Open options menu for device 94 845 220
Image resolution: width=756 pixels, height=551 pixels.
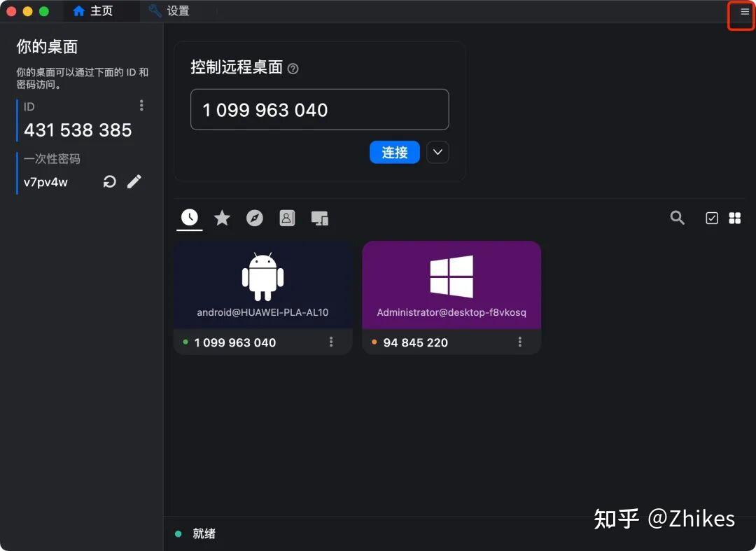[520, 342]
